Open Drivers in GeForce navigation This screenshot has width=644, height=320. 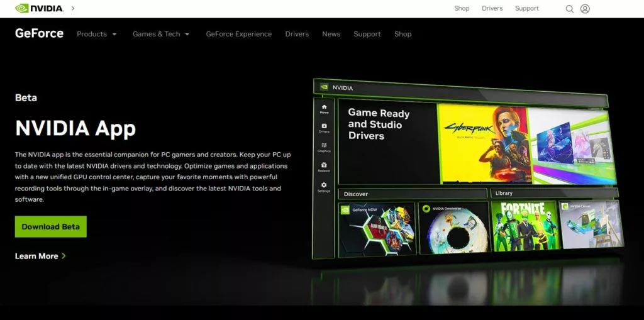(x=297, y=34)
